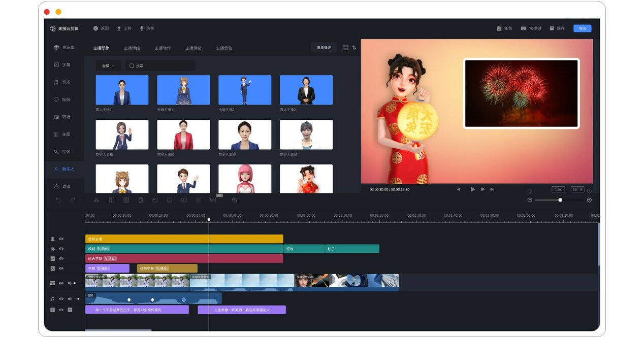Switch to the 转场 transitions panel
644x337 pixels.
tap(65, 116)
